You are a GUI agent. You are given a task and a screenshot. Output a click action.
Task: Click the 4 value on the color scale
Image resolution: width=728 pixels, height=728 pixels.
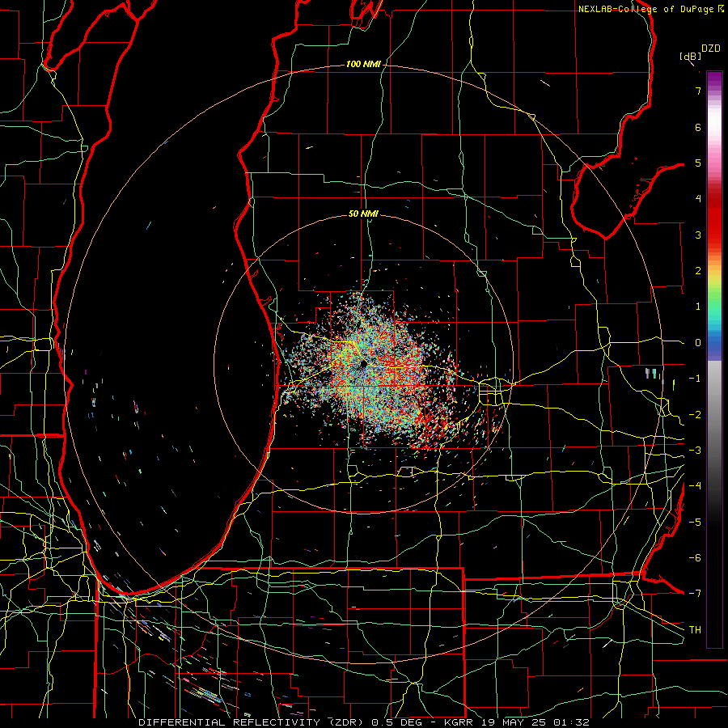click(698, 199)
